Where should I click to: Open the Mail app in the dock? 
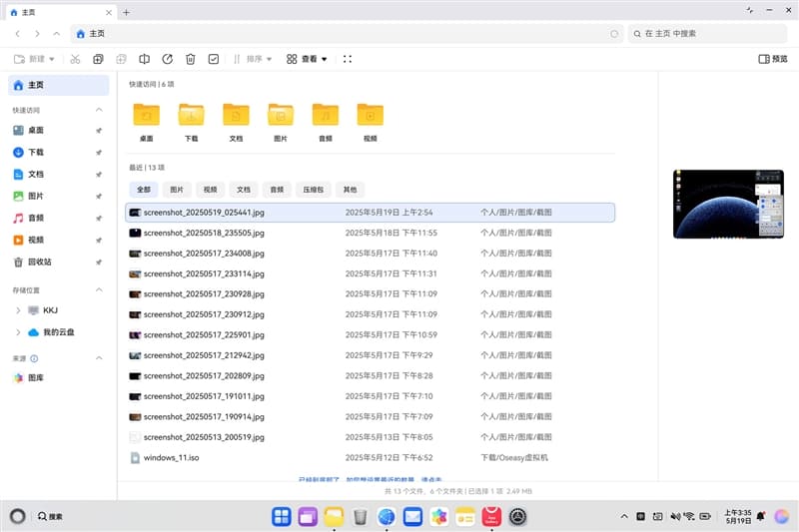tap(412, 516)
